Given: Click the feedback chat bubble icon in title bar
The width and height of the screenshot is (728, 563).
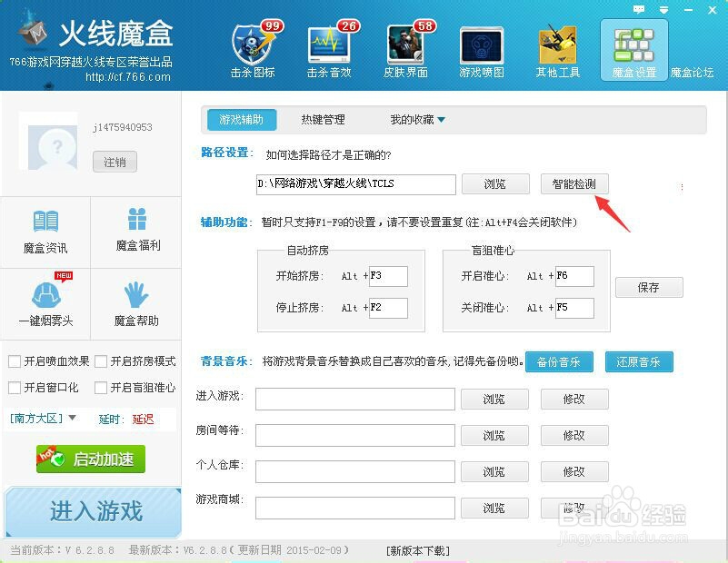Looking at the screenshot, I should [x=639, y=9].
